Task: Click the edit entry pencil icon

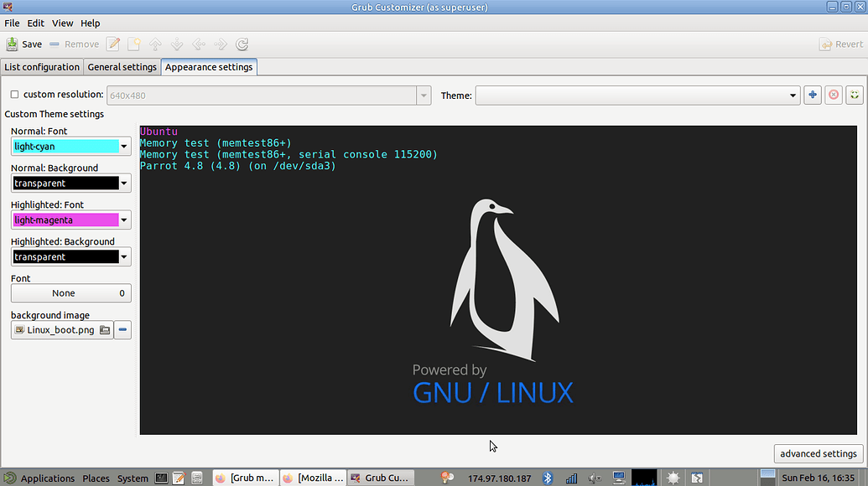Action: pos(112,44)
